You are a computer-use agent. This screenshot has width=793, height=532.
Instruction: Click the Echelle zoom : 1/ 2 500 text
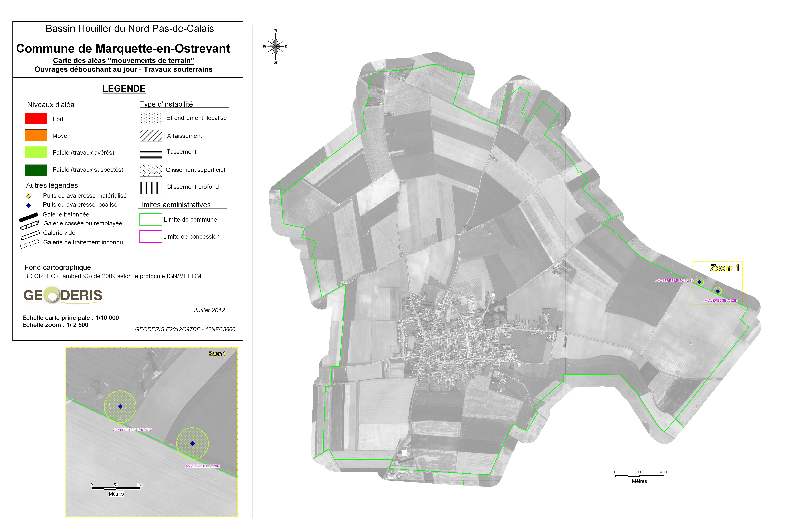(55, 325)
